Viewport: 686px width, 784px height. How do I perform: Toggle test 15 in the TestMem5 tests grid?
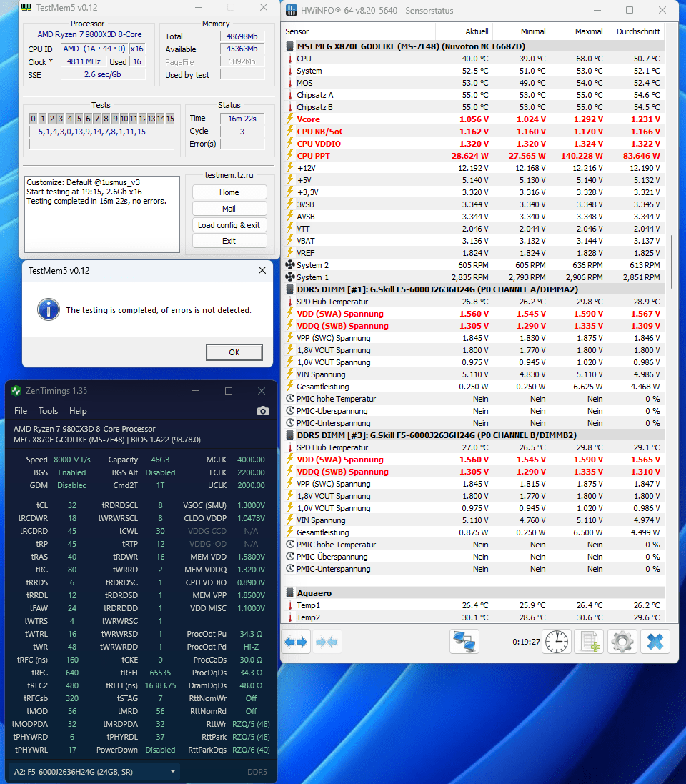[171, 118]
